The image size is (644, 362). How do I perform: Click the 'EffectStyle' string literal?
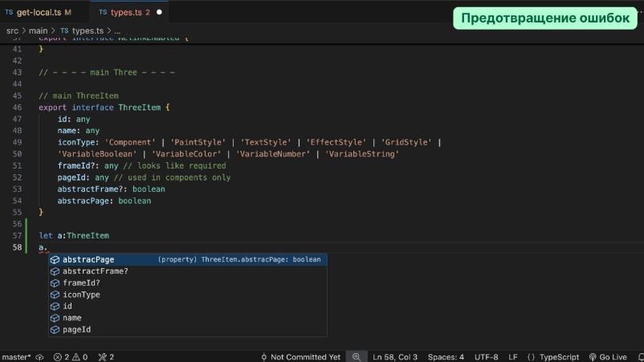click(x=336, y=142)
